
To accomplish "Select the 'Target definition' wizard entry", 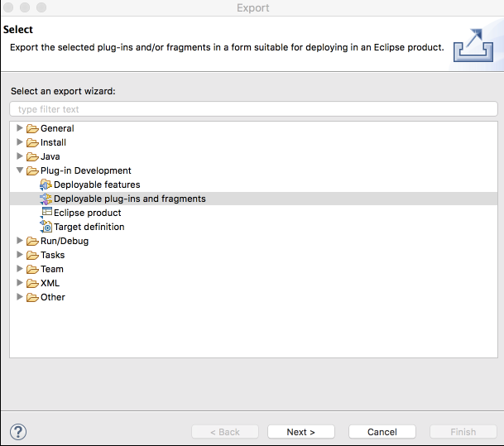I will (89, 227).
